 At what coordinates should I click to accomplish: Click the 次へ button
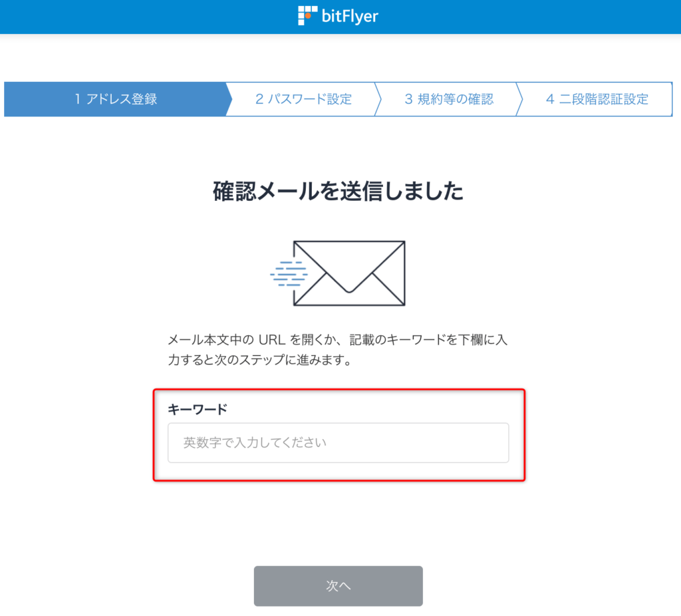pyautogui.click(x=339, y=586)
